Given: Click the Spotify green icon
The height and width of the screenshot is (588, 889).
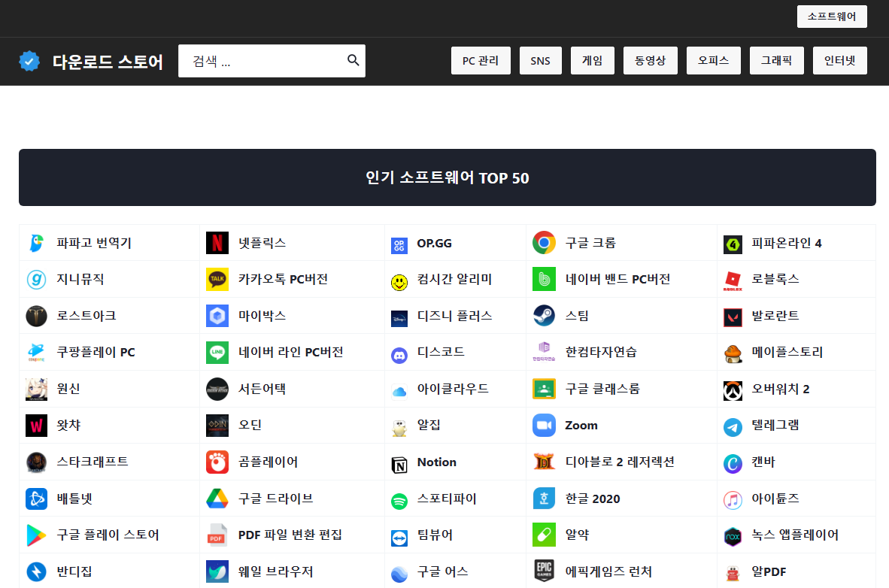Looking at the screenshot, I should 399,502.
